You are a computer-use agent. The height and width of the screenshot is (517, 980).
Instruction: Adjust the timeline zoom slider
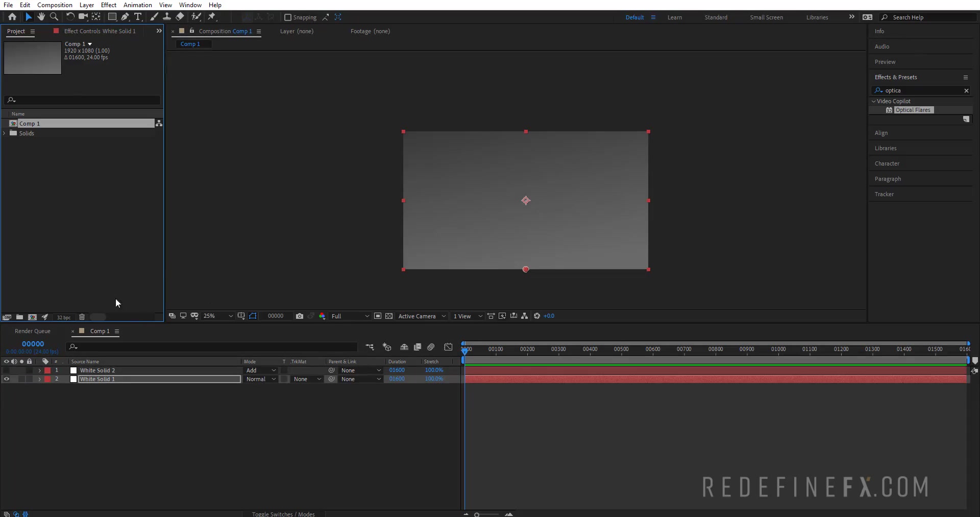point(477,514)
